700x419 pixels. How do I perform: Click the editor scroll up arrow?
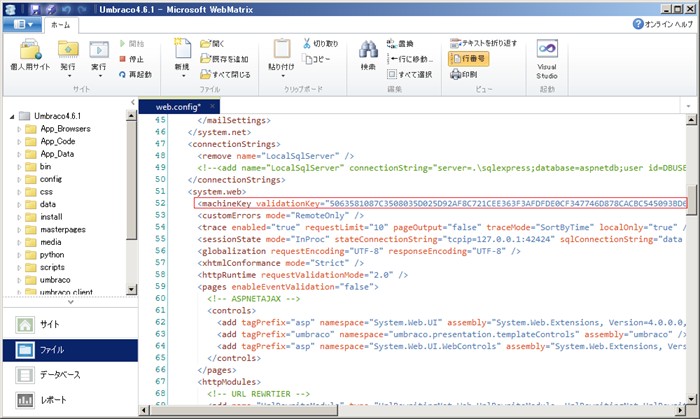691,120
